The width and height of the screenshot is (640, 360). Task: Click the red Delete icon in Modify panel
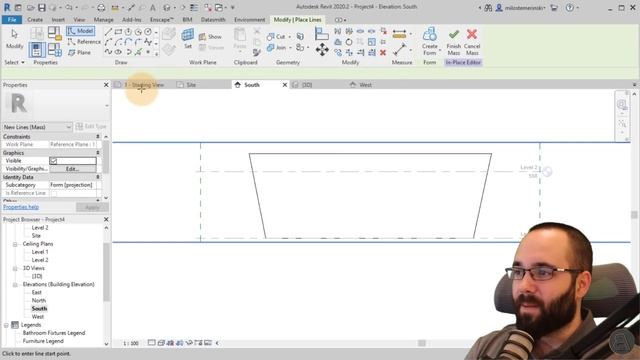pos(383,53)
